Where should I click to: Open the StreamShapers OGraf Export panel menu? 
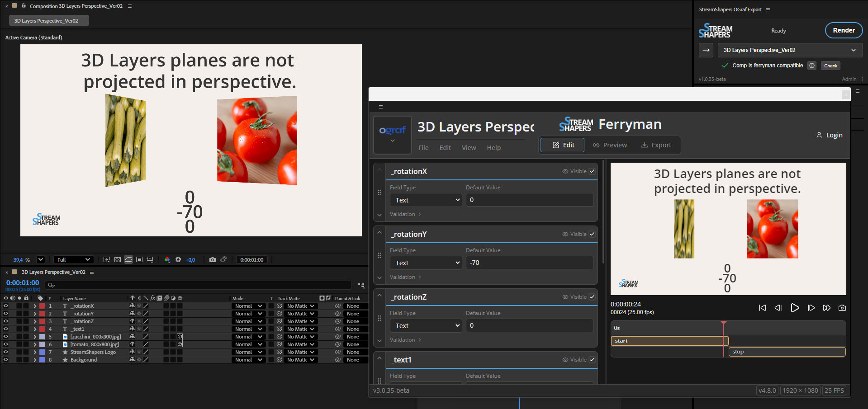[768, 9]
